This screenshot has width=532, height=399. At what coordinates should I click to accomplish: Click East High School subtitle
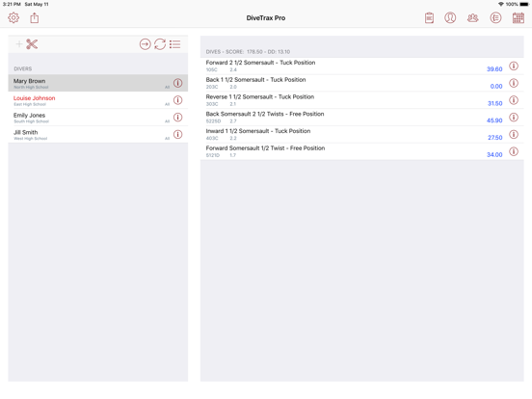coord(30,104)
